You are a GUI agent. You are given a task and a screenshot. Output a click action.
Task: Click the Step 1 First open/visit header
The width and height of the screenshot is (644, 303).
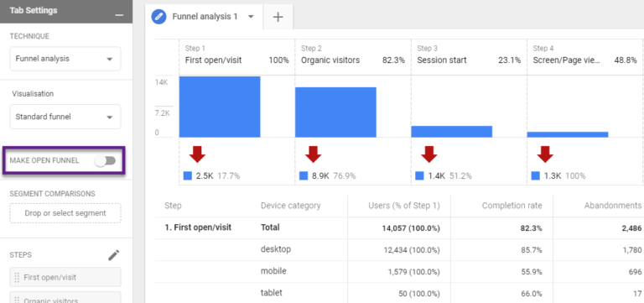[237, 55]
